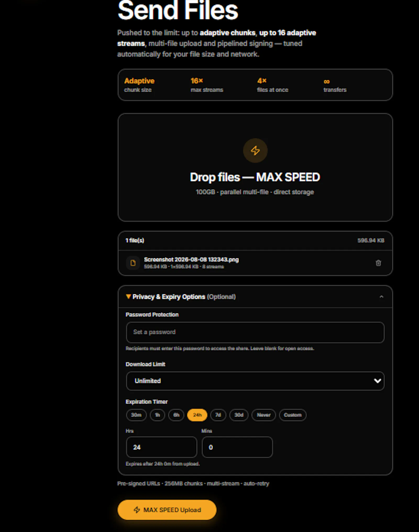419x532 pixels.
Task: Choose the 24h expiration pill
Action: (x=197, y=415)
